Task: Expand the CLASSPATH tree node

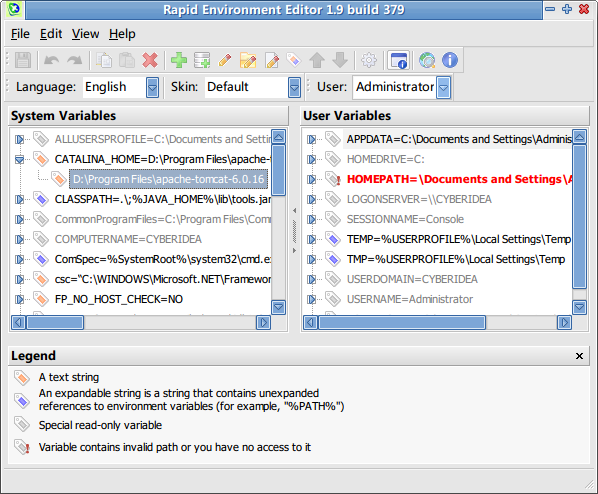Action: [x=19, y=199]
